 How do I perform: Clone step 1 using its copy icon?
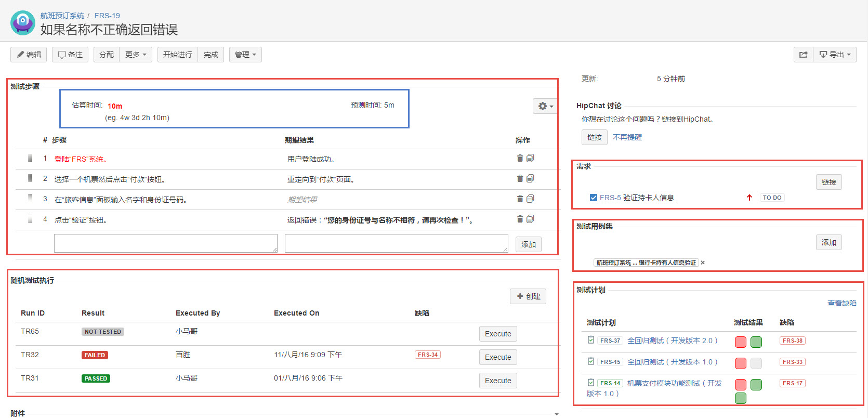(x=530, y=159)
